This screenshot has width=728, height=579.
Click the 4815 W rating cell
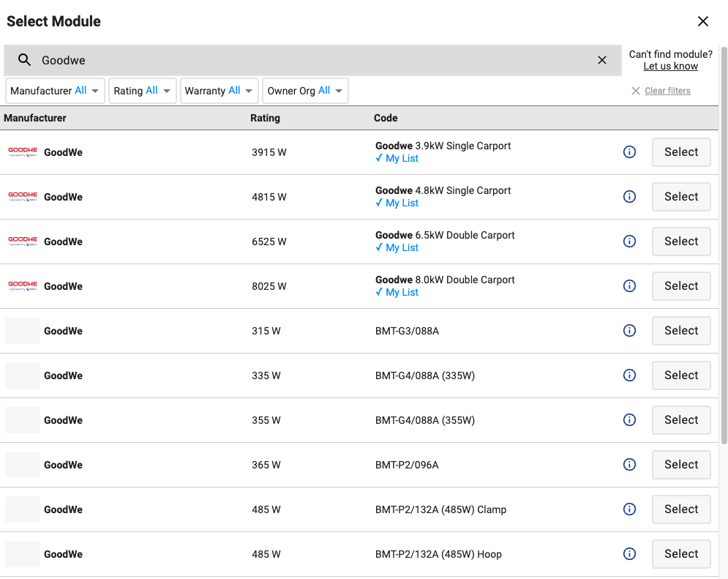[x=269, y=197]
